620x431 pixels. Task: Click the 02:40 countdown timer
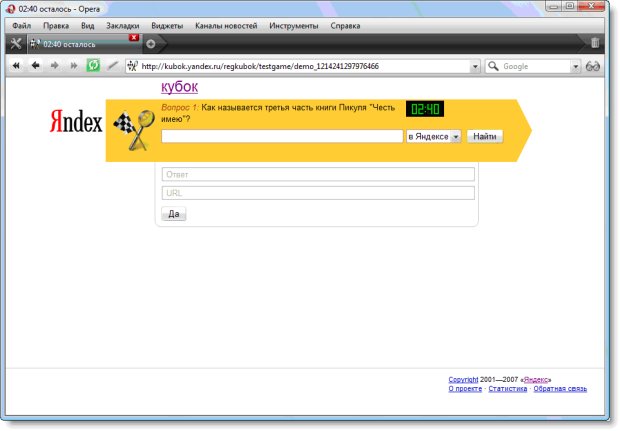[425, 109]
